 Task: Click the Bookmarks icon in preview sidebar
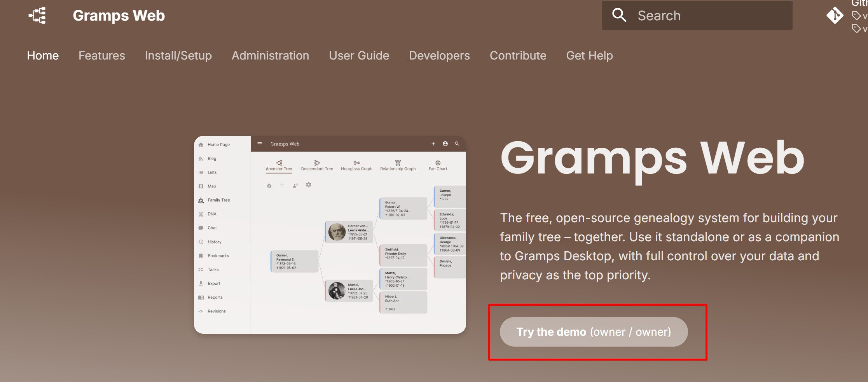(x=201, y=256)
